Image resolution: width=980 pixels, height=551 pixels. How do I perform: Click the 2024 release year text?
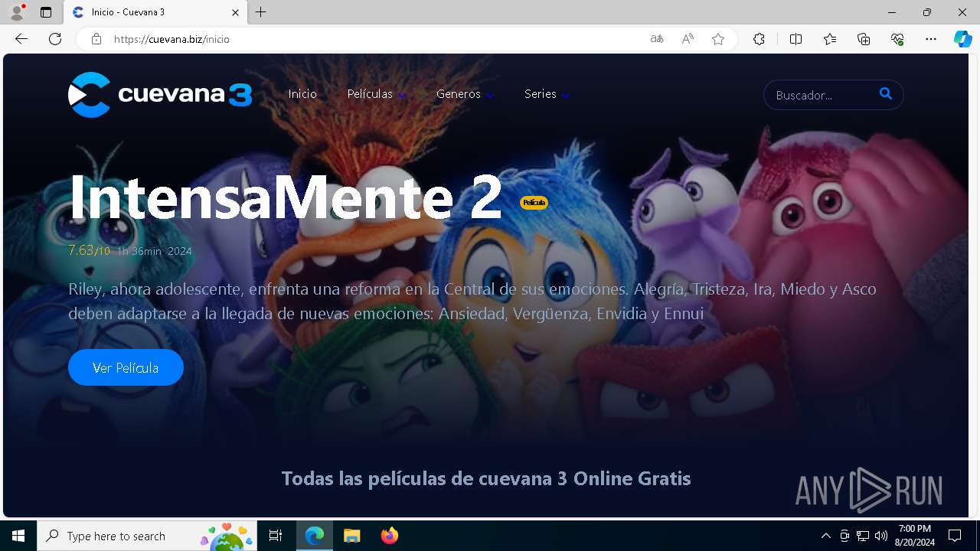[x=179, y=251]
